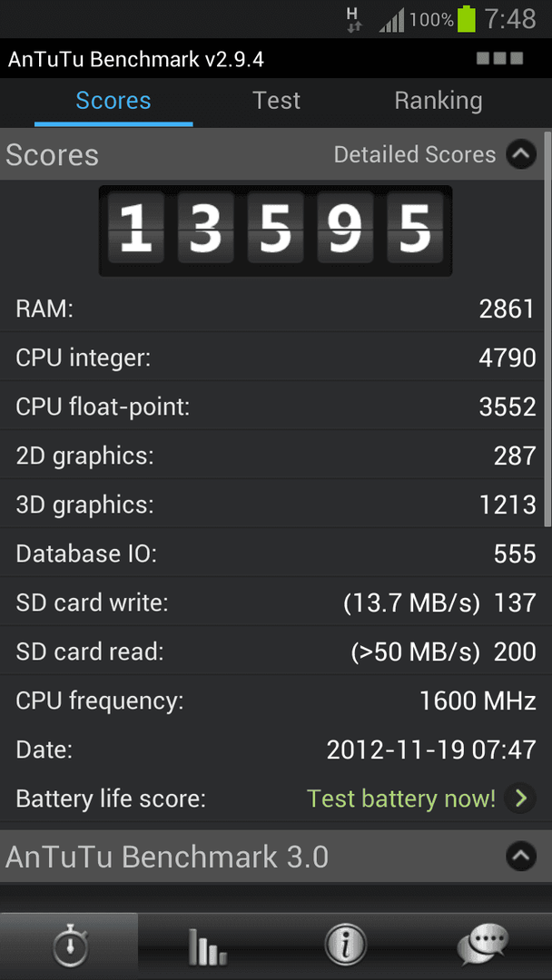552x980 pixels.
Task: Open the bar chart statistics icon
Action: pos(207,946)
